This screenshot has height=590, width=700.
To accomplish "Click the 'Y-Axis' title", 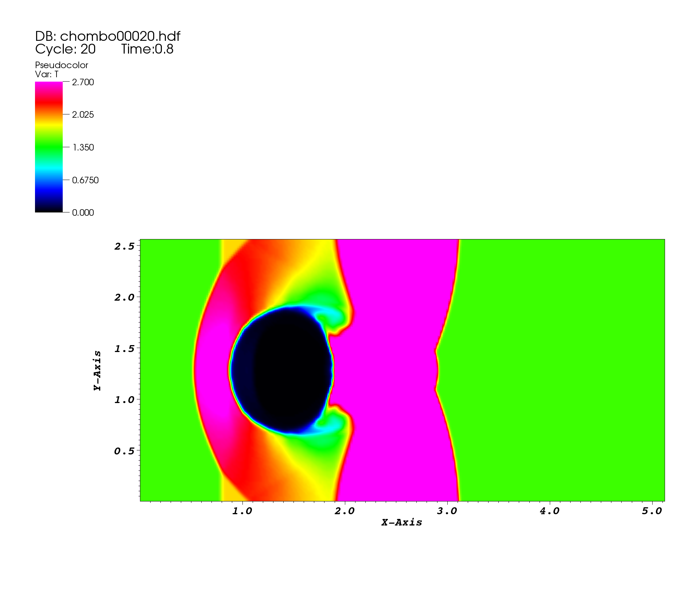I will coord(97,371).
